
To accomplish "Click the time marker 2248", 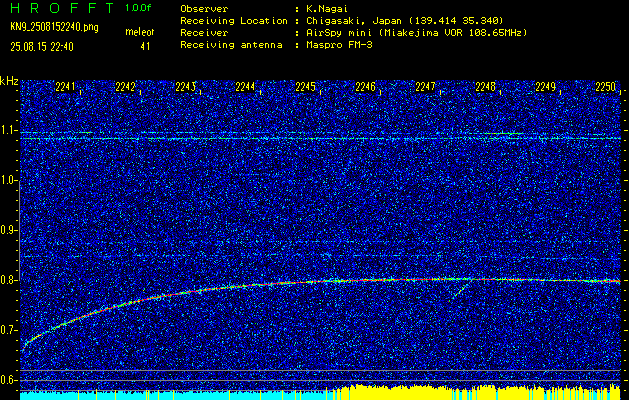I will [485, 87].
